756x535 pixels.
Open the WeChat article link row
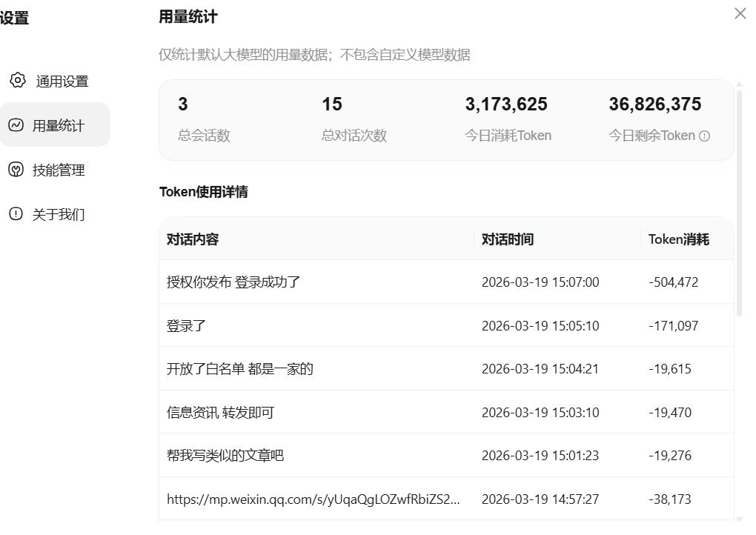coord(314,499)
